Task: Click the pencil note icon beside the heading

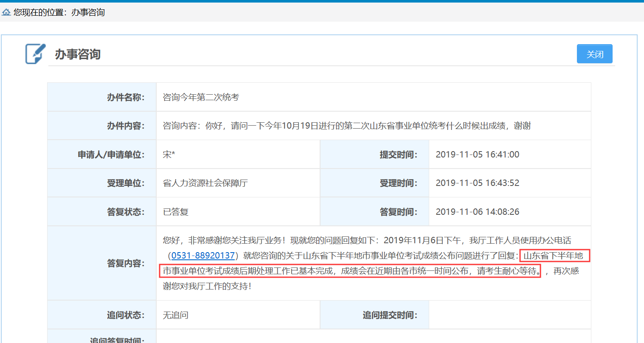Action: point(35,54)
